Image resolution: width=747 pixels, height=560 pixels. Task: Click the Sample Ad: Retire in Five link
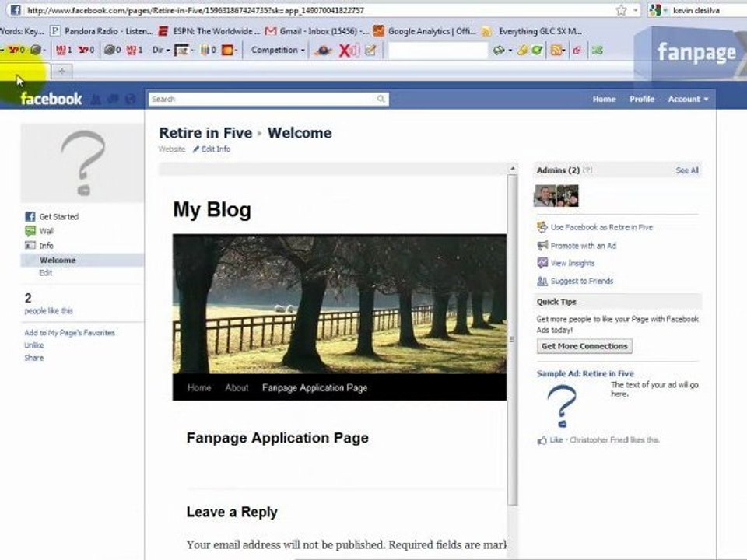click(x=585, y=374)
